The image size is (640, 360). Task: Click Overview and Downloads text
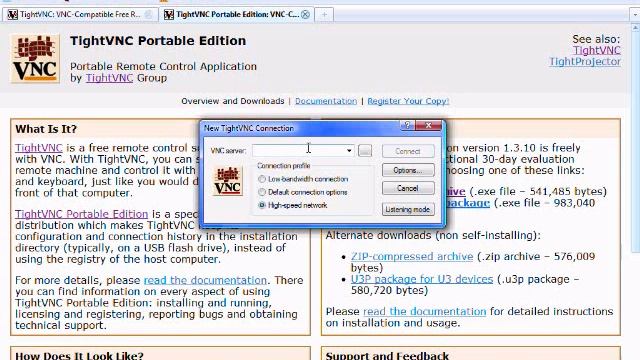pyautogui.click(x=233, y=101)
